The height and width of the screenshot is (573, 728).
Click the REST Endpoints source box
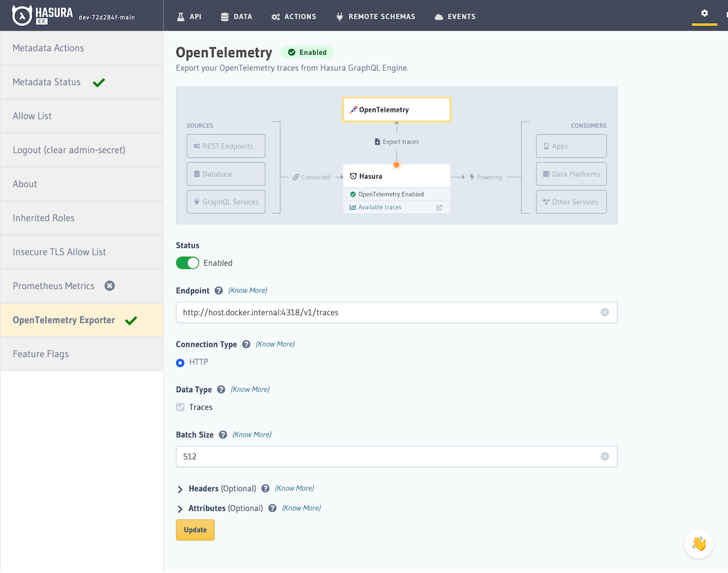(x=226, y=146)
